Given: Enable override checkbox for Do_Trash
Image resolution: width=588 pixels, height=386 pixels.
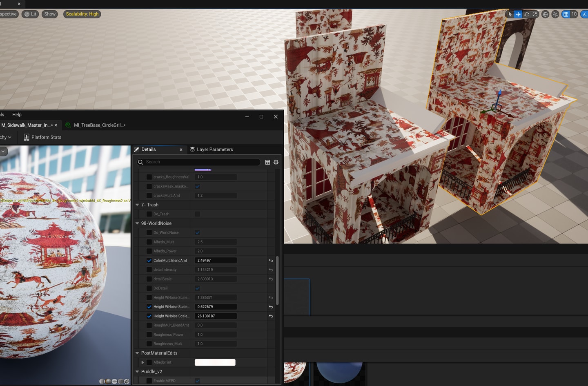Looking at the screenshot, I should coord(149,214).
